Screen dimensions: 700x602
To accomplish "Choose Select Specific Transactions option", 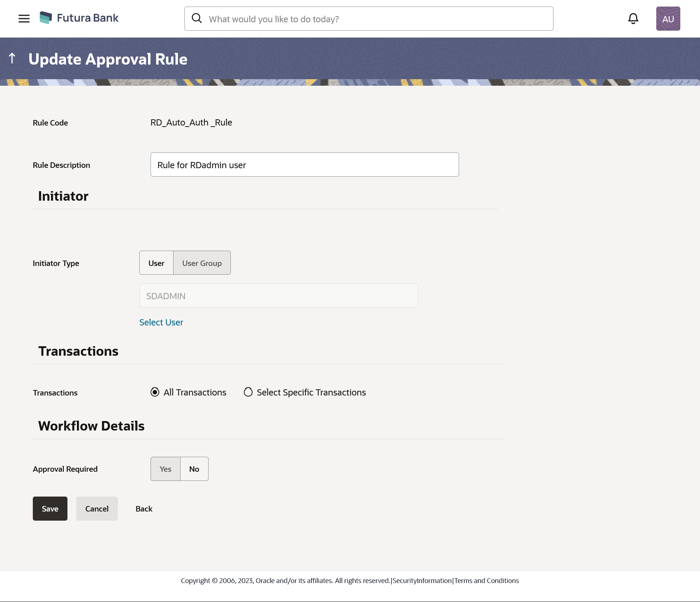I will click(248, 392).
